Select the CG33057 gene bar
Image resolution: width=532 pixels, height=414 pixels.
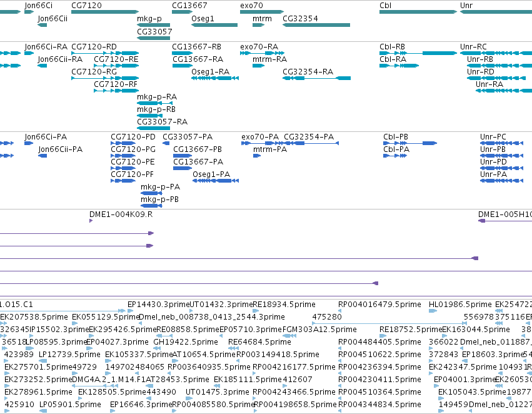pyautogui.click(x=153, y=38)
